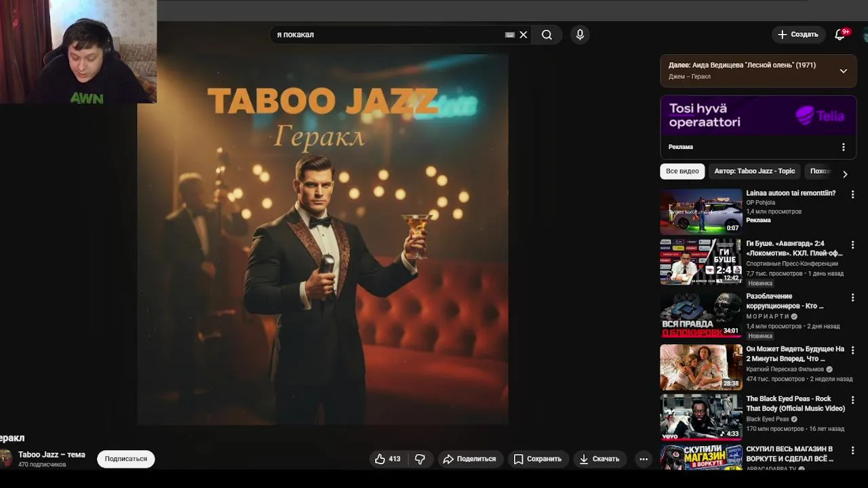The height and width of the screenshot is (488, 868).
Task: Click the magnifier search button
Action: pyautogui.click(x=547, y=35)
